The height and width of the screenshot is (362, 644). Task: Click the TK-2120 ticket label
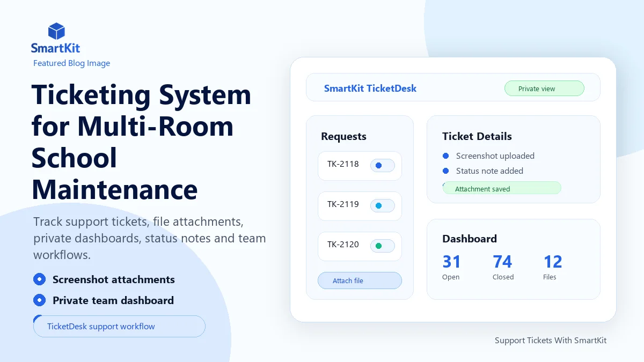(343, 245)
